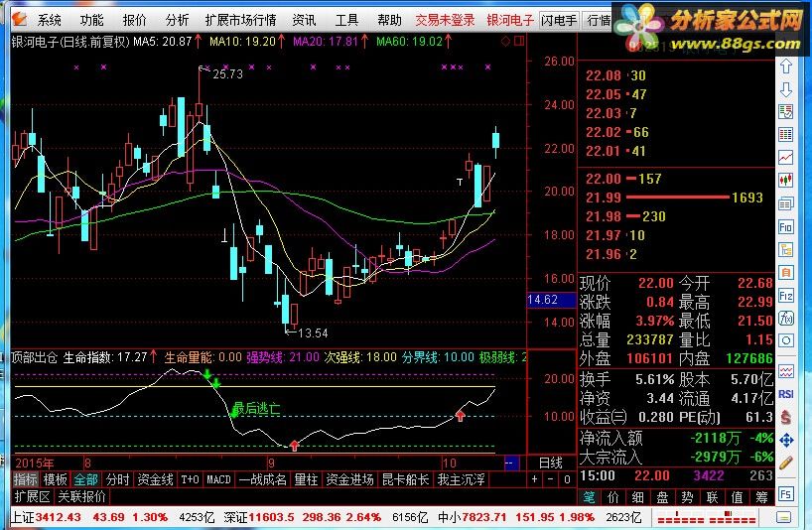The height and width of the screenshot is (530, 812).
Task: Select the 资金线 indicator tab
Action: click(x=156, y=479)
